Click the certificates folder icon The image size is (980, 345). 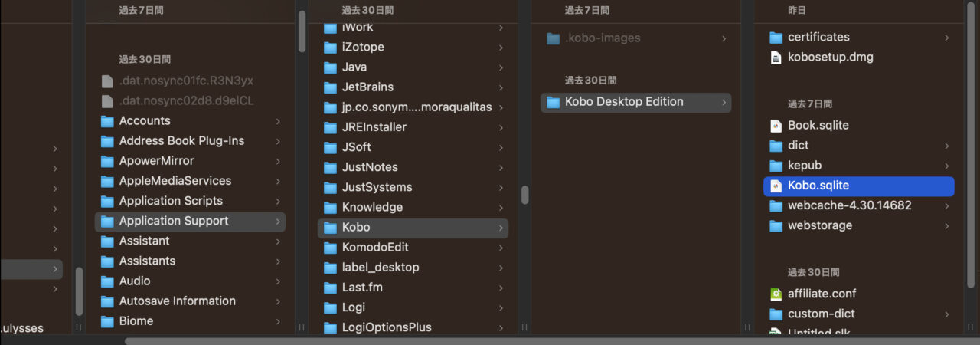[776, 37]
